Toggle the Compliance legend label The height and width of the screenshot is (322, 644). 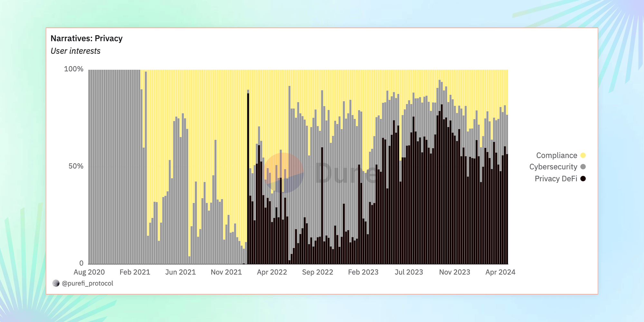click(556, 156)
